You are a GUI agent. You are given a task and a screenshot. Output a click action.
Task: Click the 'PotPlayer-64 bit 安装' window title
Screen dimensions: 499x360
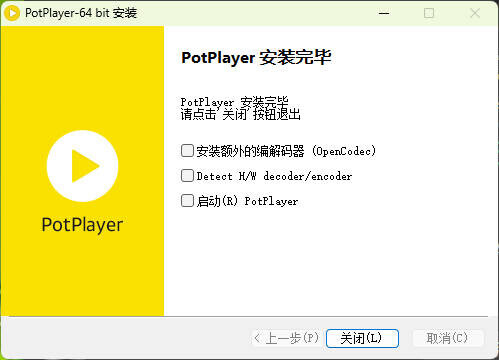[x=81, y=13]
